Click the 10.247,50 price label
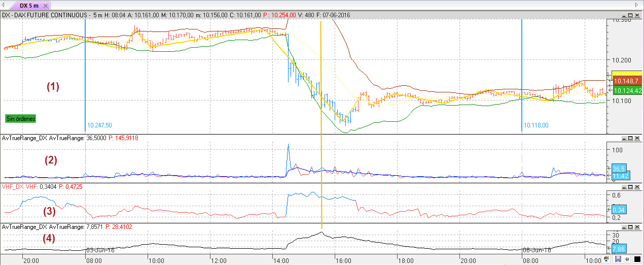 point(100,125)
